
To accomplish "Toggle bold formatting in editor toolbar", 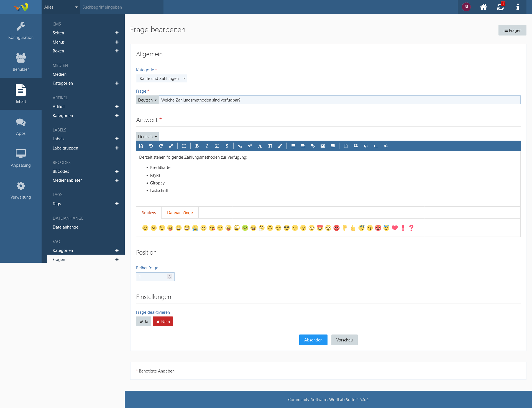I will click(x=197, y=146).
